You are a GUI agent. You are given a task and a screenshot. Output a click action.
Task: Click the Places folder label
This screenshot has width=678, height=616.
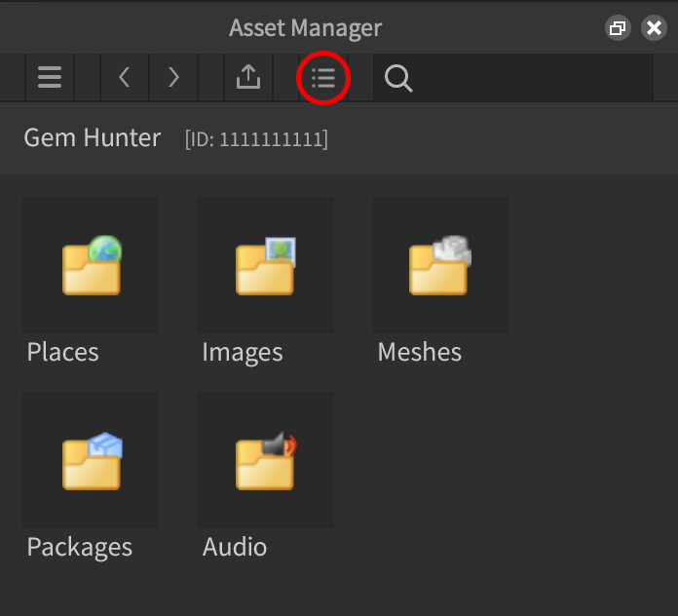coord(63,352)
